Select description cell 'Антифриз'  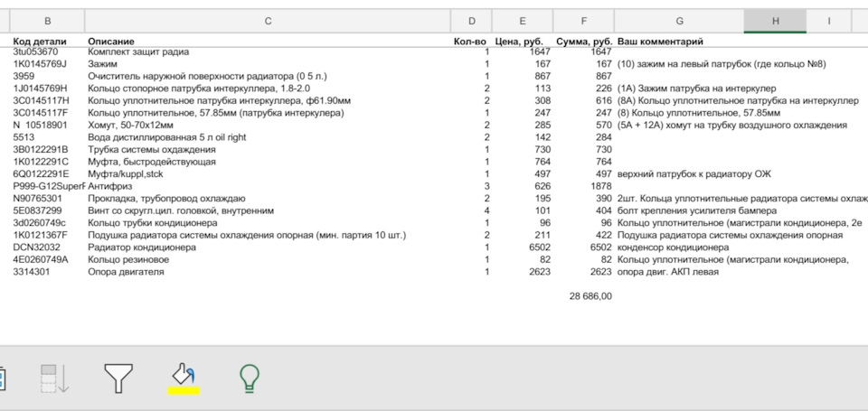click(110, 186)
